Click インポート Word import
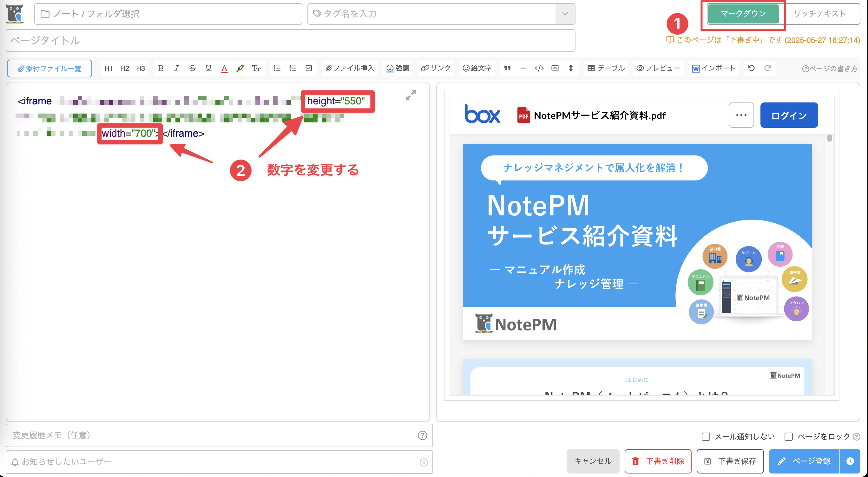868x477 pixels. [x=714, y=69]
